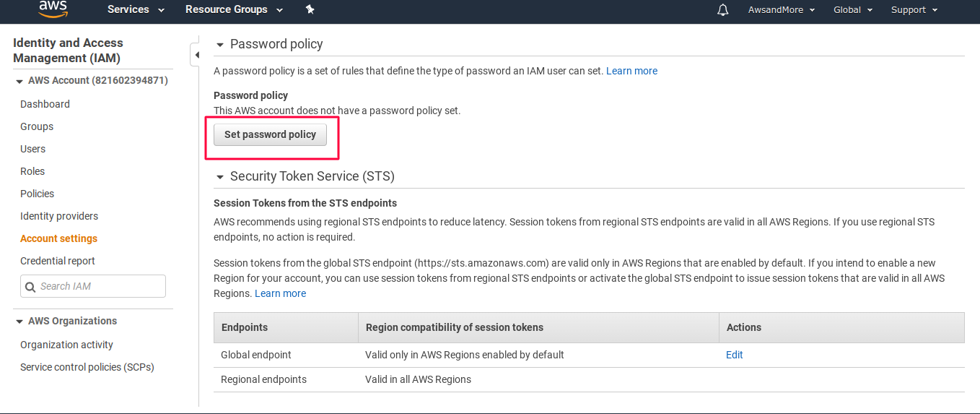
Task: Open the notifications bell icon
Action: point(723,10)
